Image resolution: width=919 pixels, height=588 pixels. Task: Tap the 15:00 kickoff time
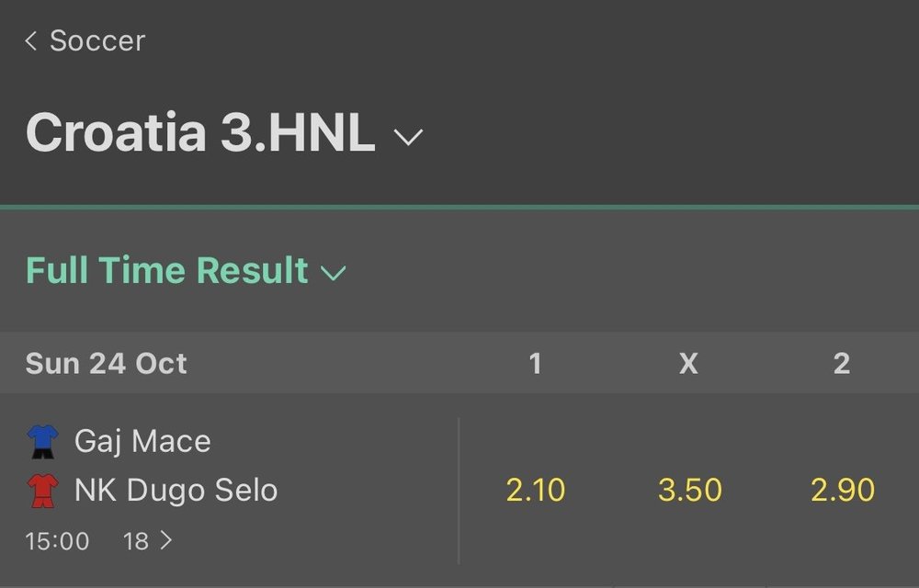57,541
